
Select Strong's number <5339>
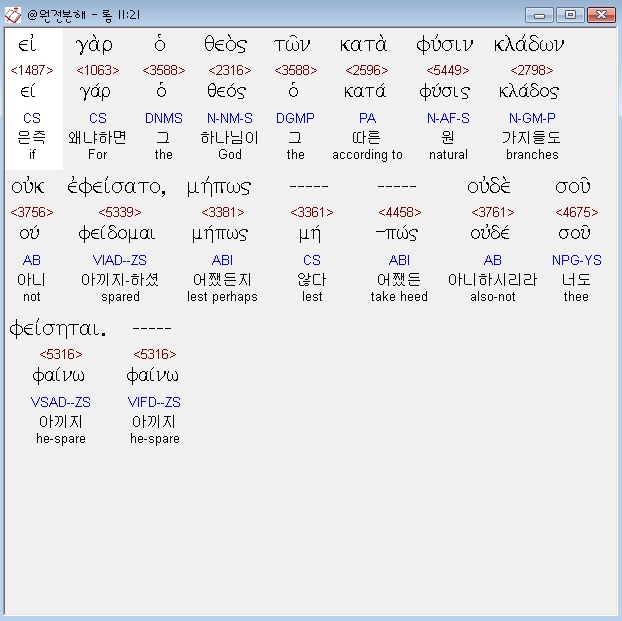(120, 212)
